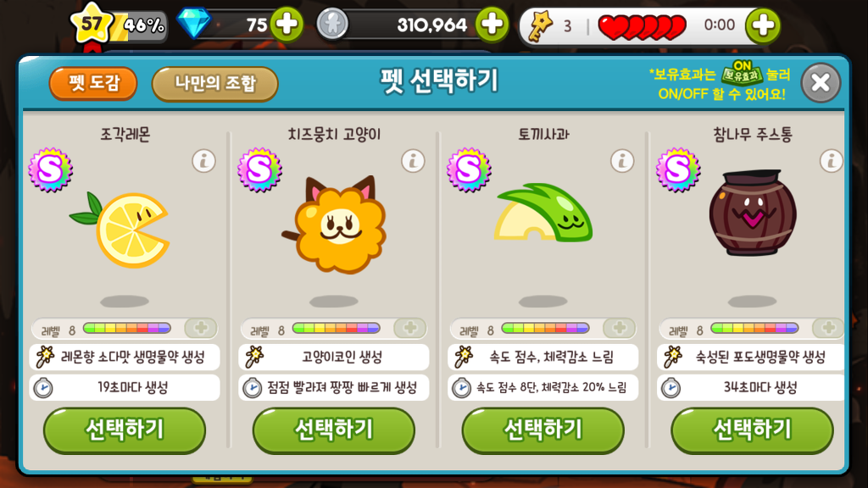Level up 토끼사과 with plus button
868x488 pixels.
click(619, 328)
